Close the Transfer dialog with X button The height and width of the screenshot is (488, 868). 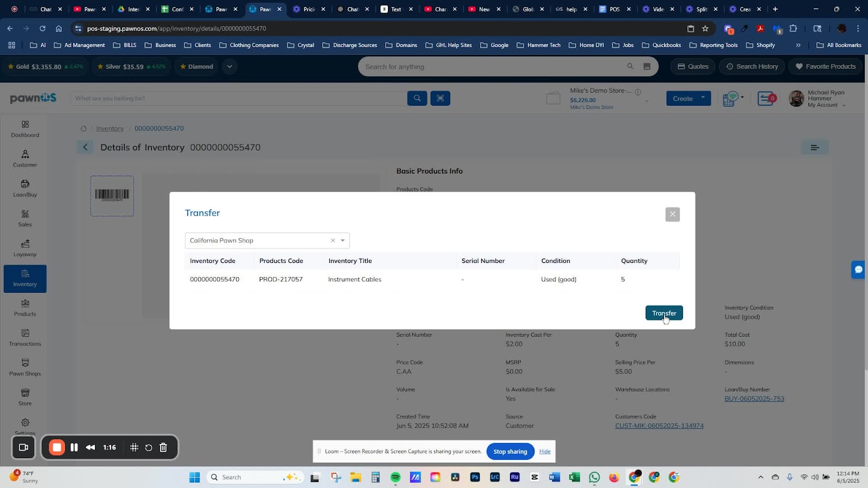672,214
